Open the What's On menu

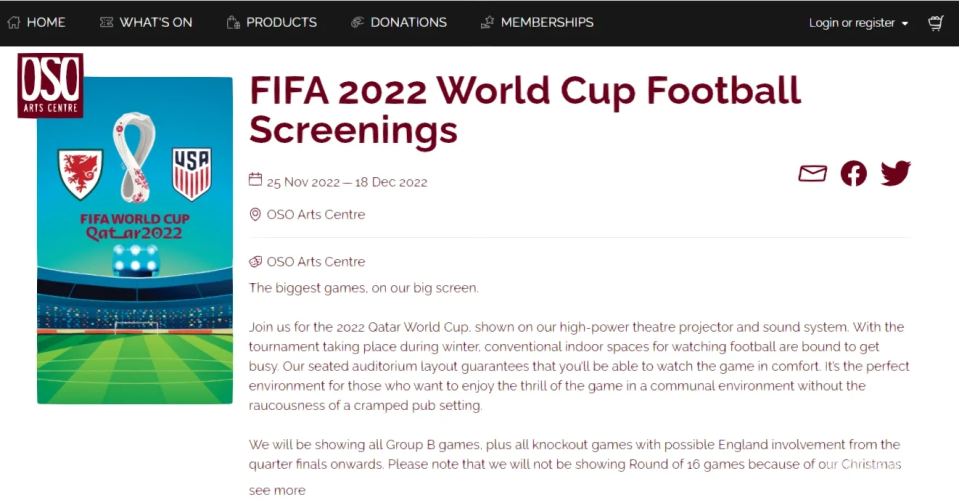[x=155, y=22]
